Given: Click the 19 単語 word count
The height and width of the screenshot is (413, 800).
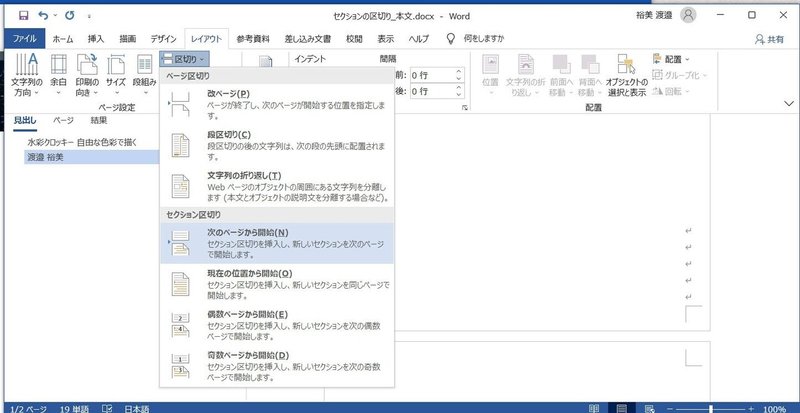Looking at the screenshot, I should tap(76, 409).
